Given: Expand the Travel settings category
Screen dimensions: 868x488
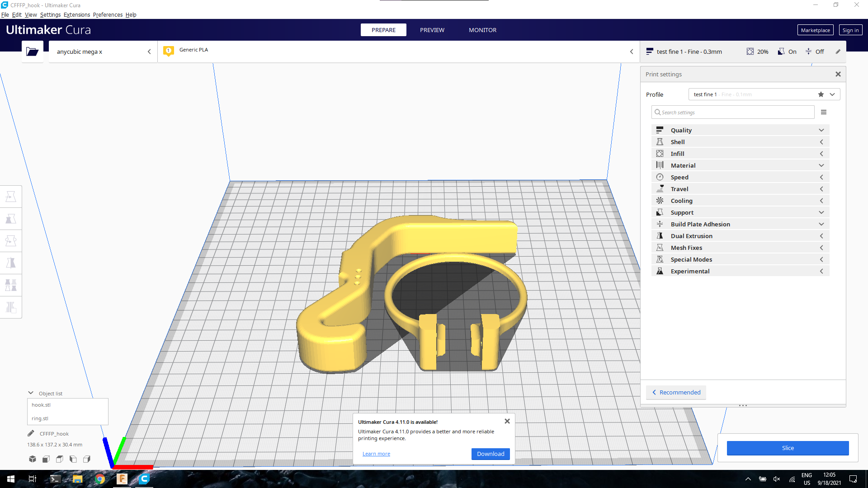Looking at the screenshot, I should click(741, 189).
